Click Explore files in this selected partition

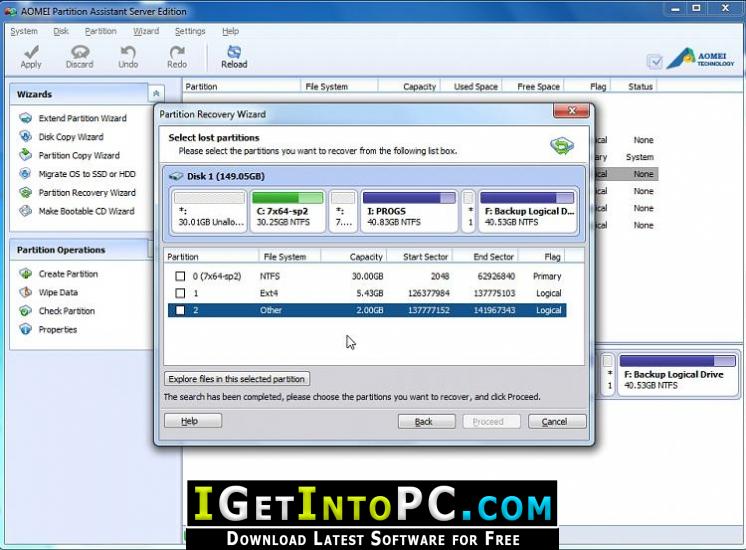[x=237, y=379]
